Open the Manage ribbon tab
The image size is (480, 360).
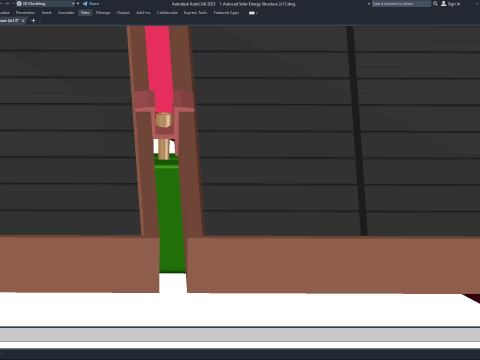coord(103,13)
